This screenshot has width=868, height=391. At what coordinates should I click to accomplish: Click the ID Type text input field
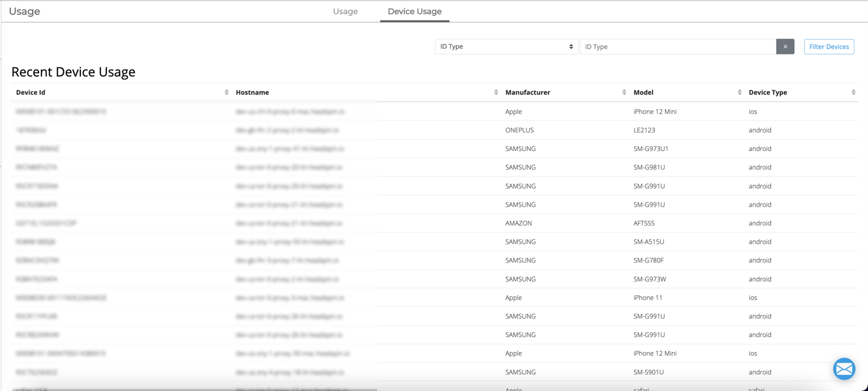point(678,46)
